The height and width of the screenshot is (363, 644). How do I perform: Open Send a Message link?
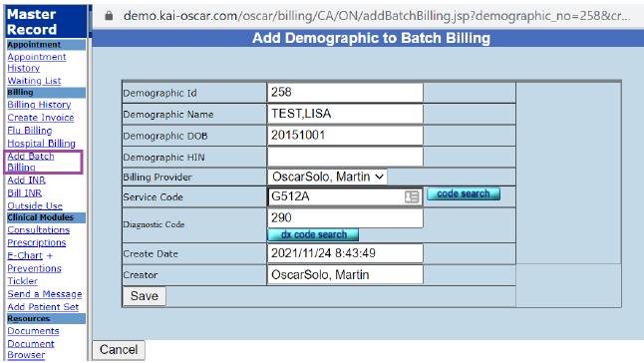(x=44, y=294)
